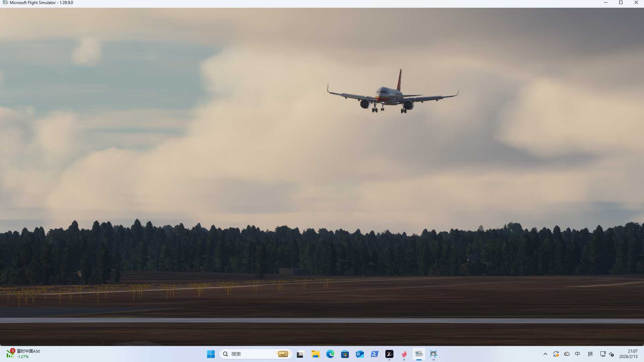
Task: Open the Windows Start menu
Action: point(211,354)
